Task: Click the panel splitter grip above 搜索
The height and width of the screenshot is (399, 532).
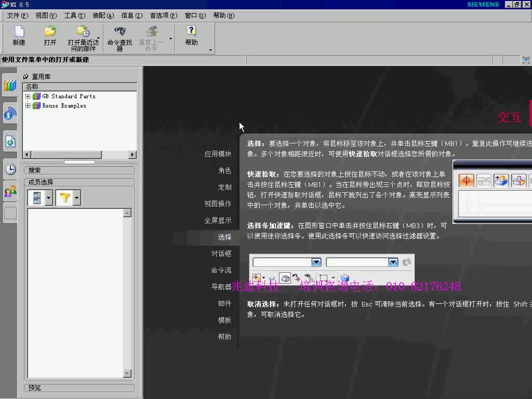Action: click(79, 162)
